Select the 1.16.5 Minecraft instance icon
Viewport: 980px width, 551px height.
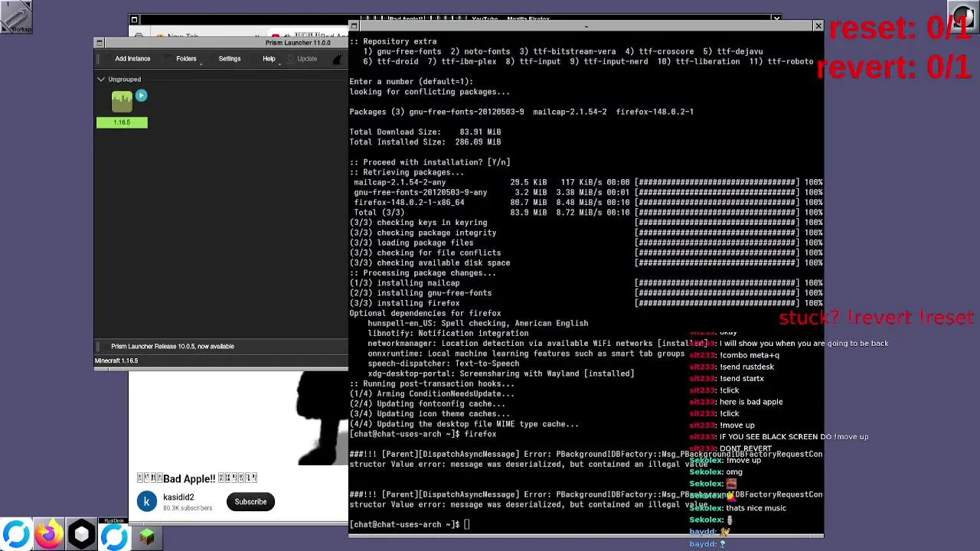(x=122, y=102)
